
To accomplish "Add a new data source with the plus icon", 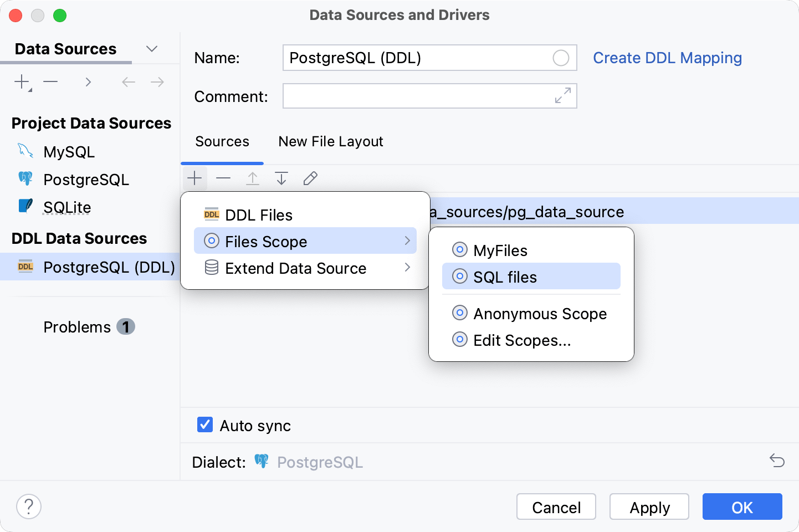I will pos(21,81).
